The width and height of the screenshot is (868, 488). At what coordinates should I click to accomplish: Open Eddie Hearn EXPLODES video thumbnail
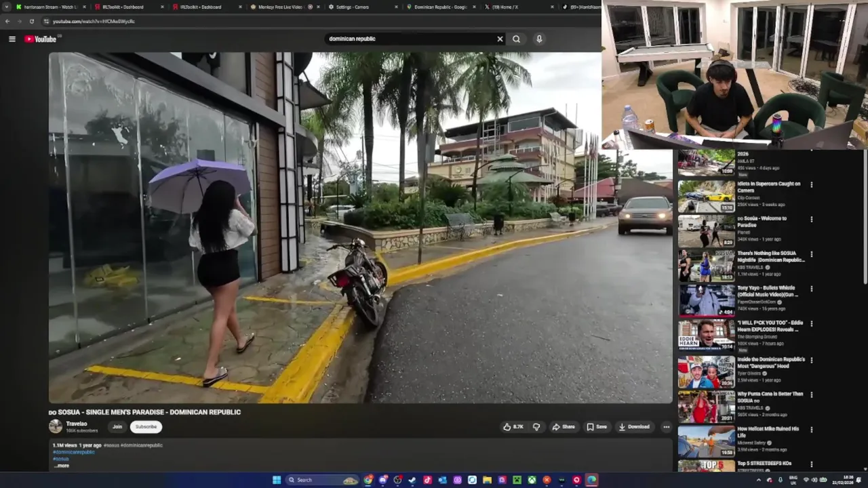pyautogui.click(x=706, y=335)
